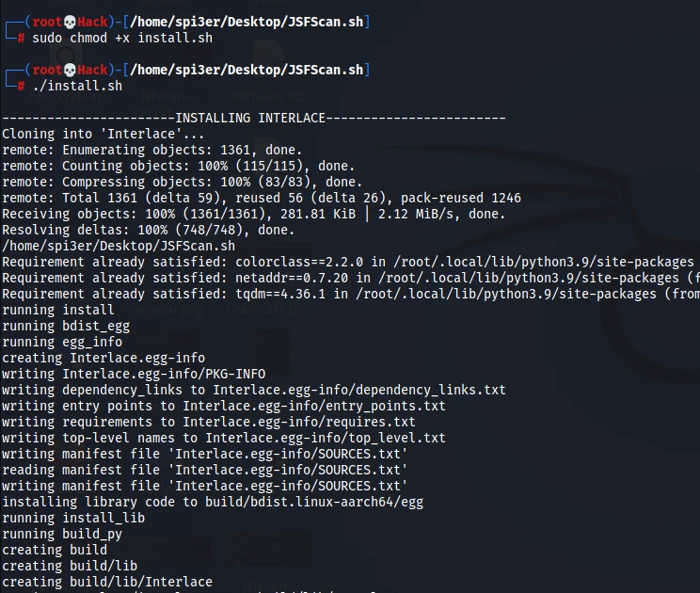Click the hash symbol before sudo chmod
Screen dimensions: 700x593
click(x=21, y=38)
